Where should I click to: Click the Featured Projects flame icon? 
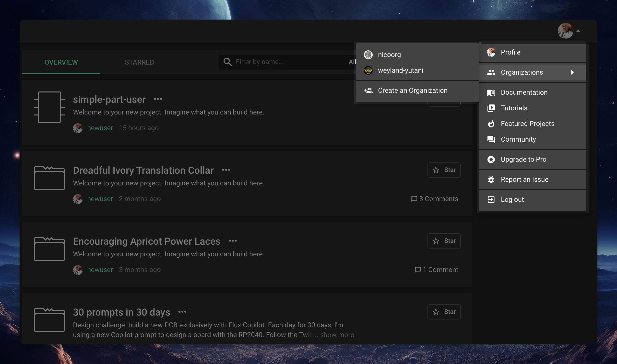click(x=491, y=124)
